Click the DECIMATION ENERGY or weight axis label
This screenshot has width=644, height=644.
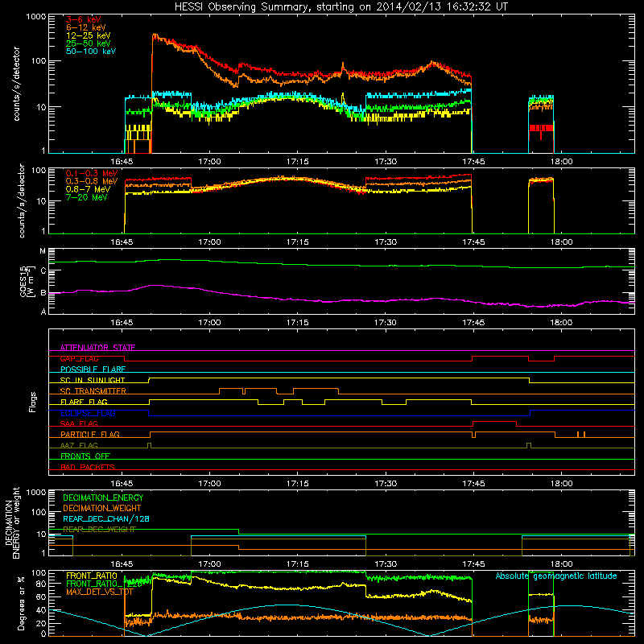[12, 522]
